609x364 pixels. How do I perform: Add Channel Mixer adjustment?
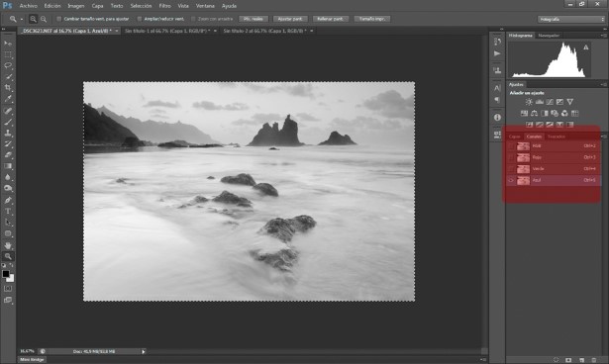coord(564,113)
